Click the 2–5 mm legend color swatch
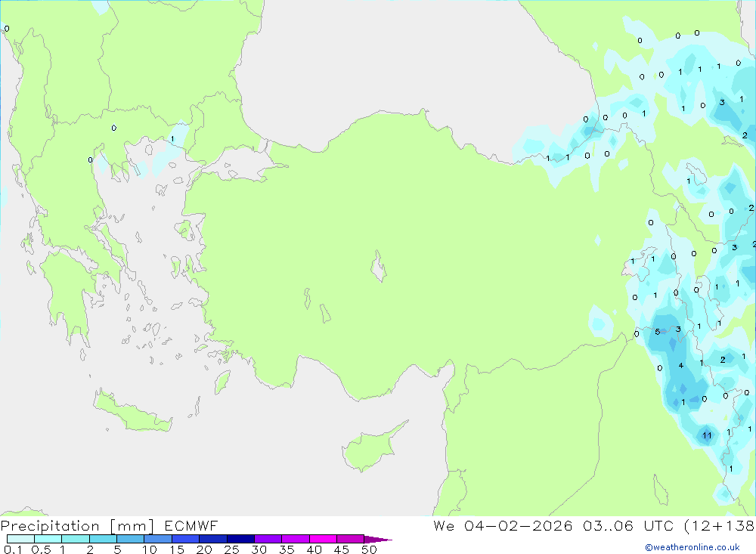Viewport: 756px width, 554px height. (103, 539)
